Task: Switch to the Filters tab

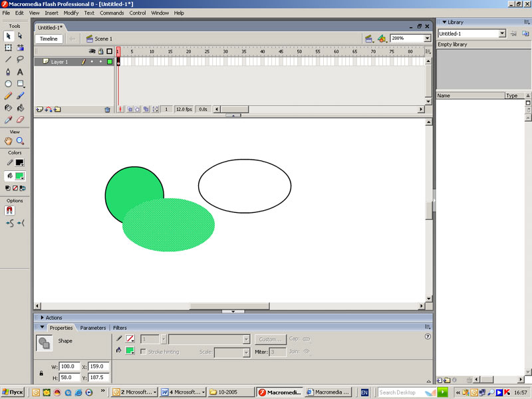Action: coord(120,328)
